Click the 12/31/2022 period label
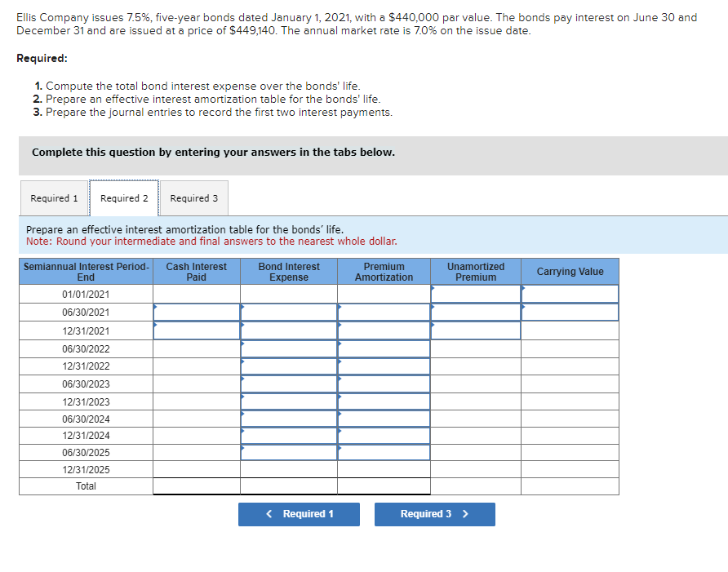Viewport: 728px width, 572px height. (86, 366)
